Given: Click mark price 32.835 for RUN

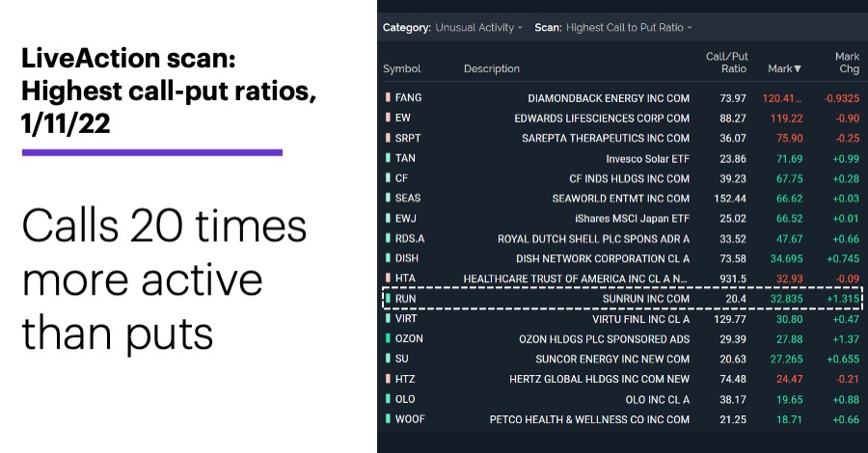Looking at the screenshot, I should coord(787,299).
